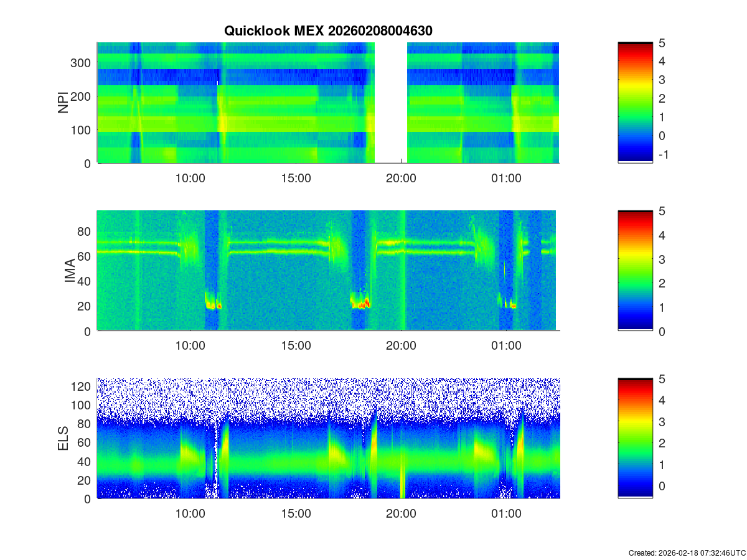Click the Created timestamp text

tap(687, 553)
